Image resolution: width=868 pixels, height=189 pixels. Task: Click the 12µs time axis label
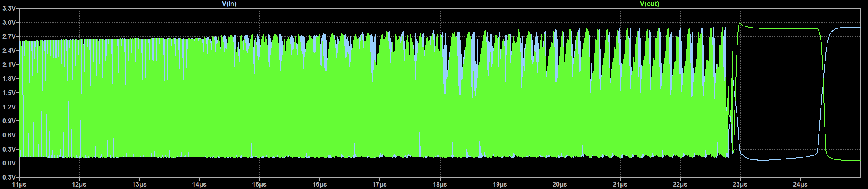79,185
